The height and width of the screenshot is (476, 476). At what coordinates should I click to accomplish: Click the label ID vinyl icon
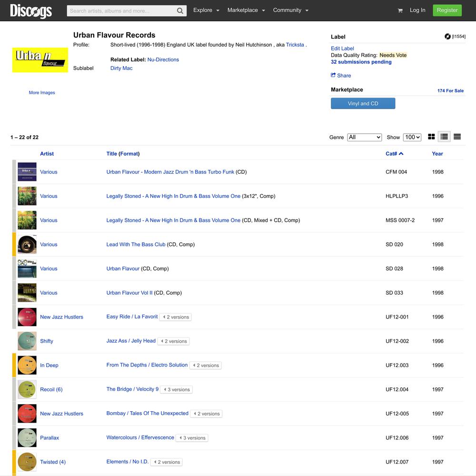click(x=447, y=37)
